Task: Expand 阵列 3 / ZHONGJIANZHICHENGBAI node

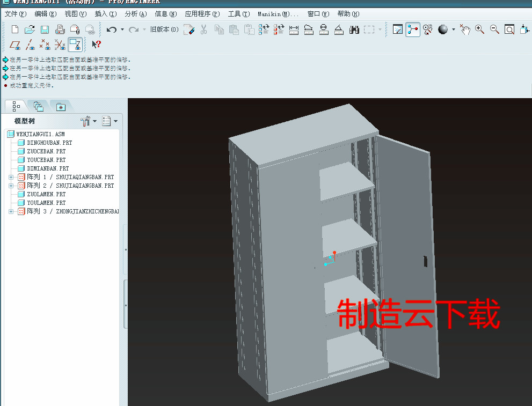Action: coord(12,211)
